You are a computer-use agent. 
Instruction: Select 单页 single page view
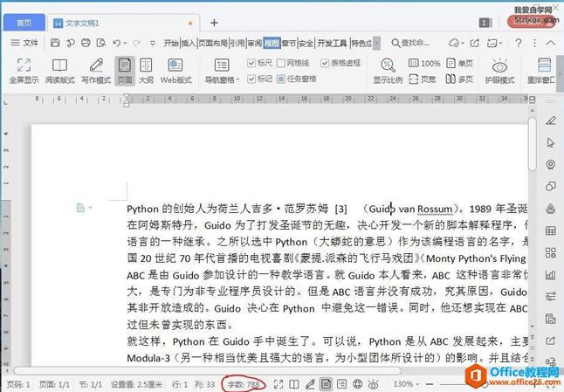459,63
